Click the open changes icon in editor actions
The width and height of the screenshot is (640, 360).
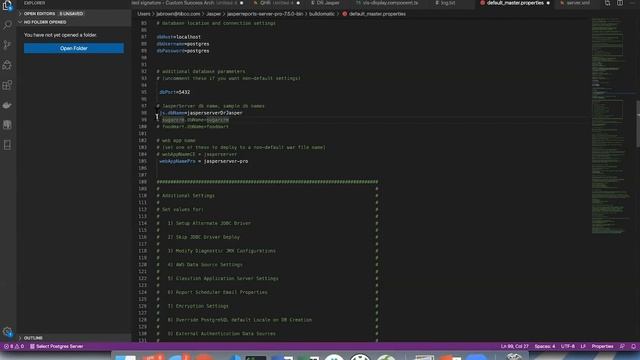point(607,3)
